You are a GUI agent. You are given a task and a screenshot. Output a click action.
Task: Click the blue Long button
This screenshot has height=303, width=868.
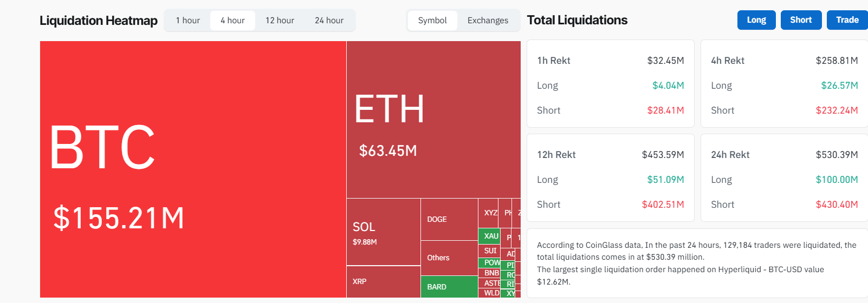pos(756,20)
